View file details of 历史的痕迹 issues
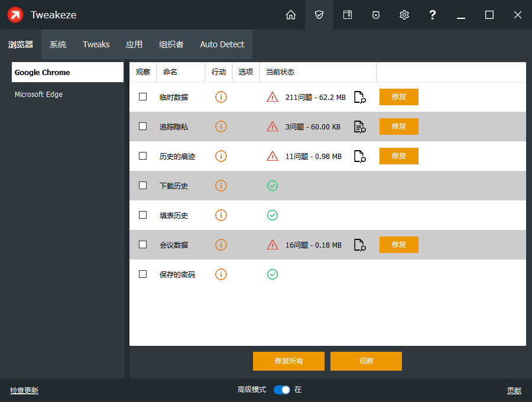The height and width of the screenshot is (402, 532). point(360,156)
